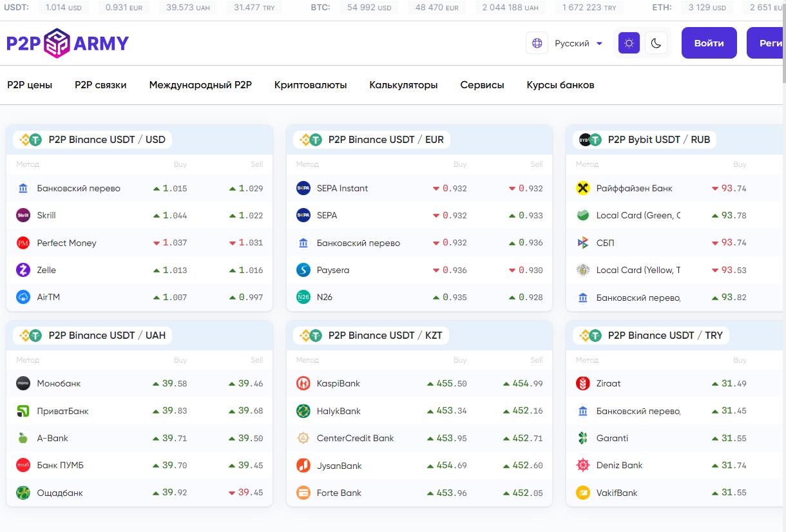Open P2P Binance USDT / EUR card header
This screenshot has height=532, width=786.
pos(371,140)
